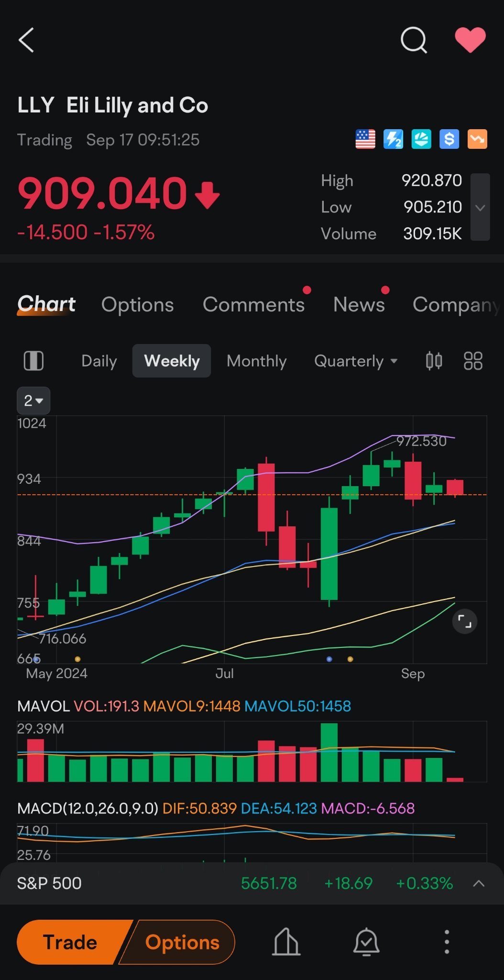
Task: Go back using the arrow
Action: point(26,40)
